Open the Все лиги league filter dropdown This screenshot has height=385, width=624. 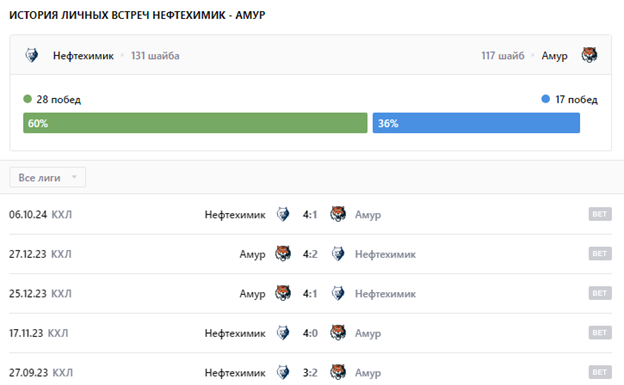point(47,177)
